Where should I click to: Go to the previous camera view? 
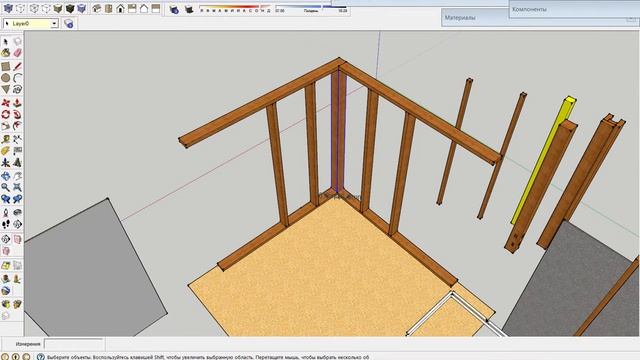pyautogui.click(x=6, y=200)
